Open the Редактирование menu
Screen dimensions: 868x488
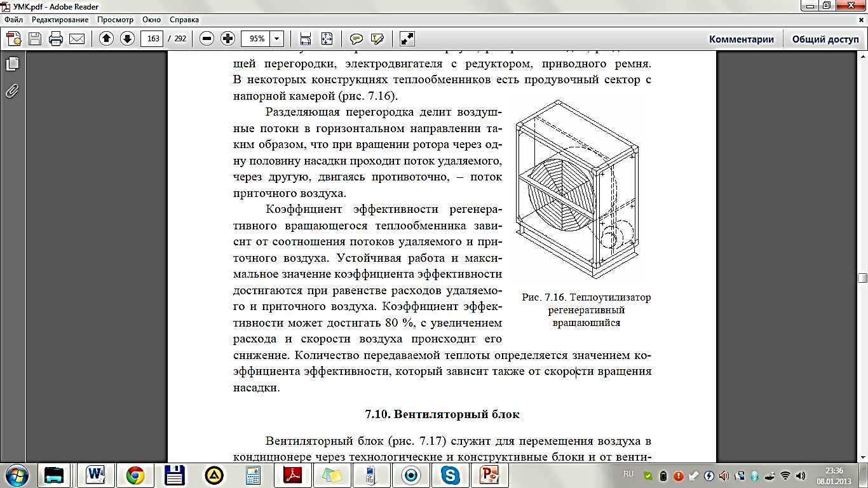(60, 20)
